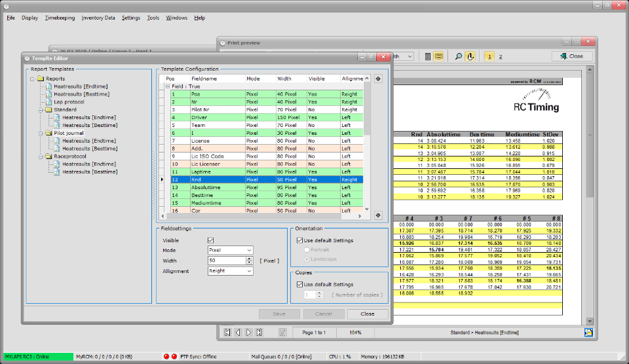This screenshot has width=629, height=364.
Task: Uncheck Use default Settings under Orientation
Action: coord(299,240)
